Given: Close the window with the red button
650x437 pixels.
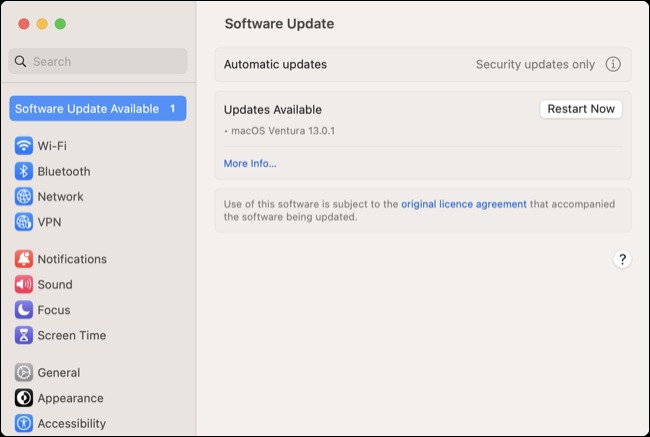Looking at the screenshot, I should [x=24, y=24].
